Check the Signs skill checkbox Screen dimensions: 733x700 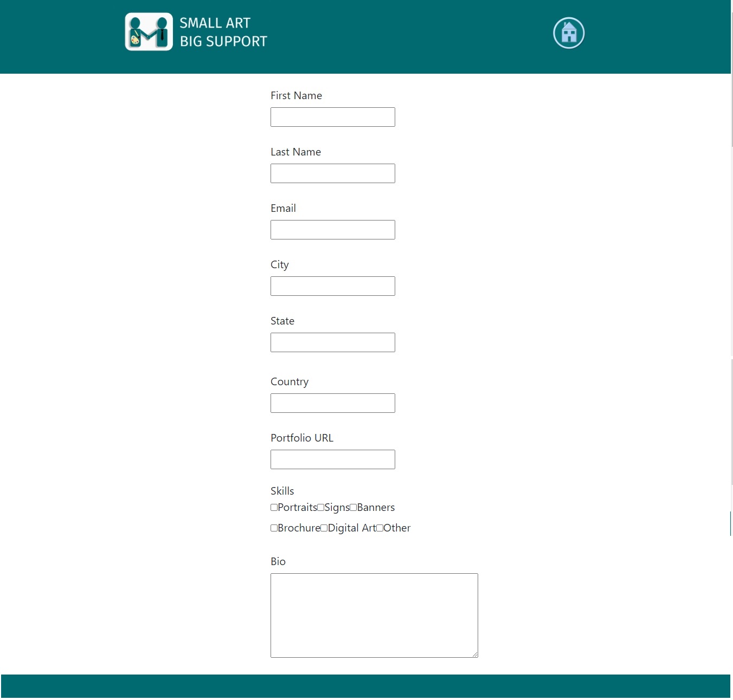[320, 508]
